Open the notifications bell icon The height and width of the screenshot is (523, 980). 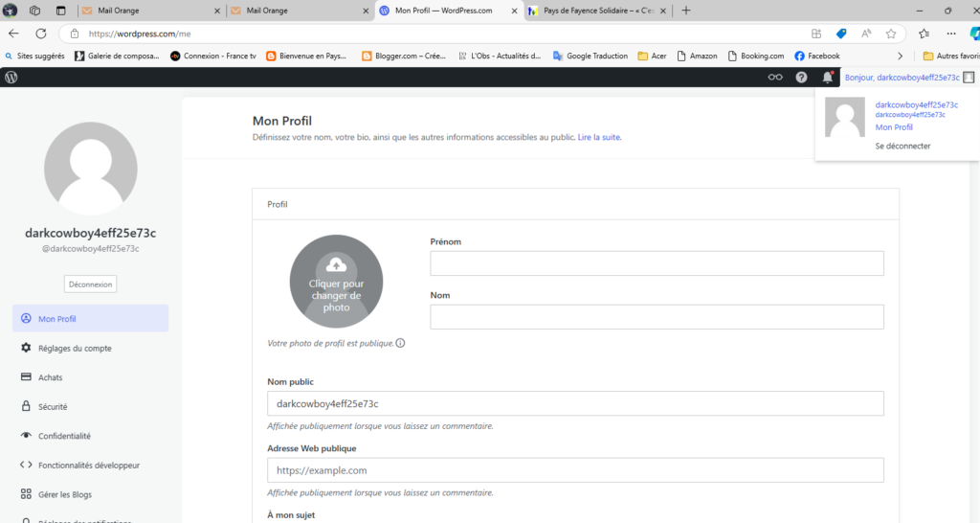pyautogui.click(x=828, y=78)
